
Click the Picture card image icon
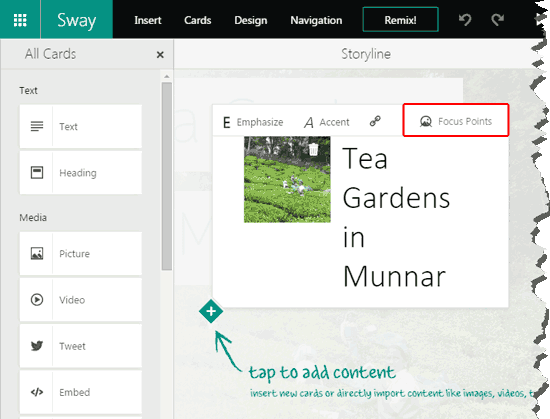coord(37,253)
